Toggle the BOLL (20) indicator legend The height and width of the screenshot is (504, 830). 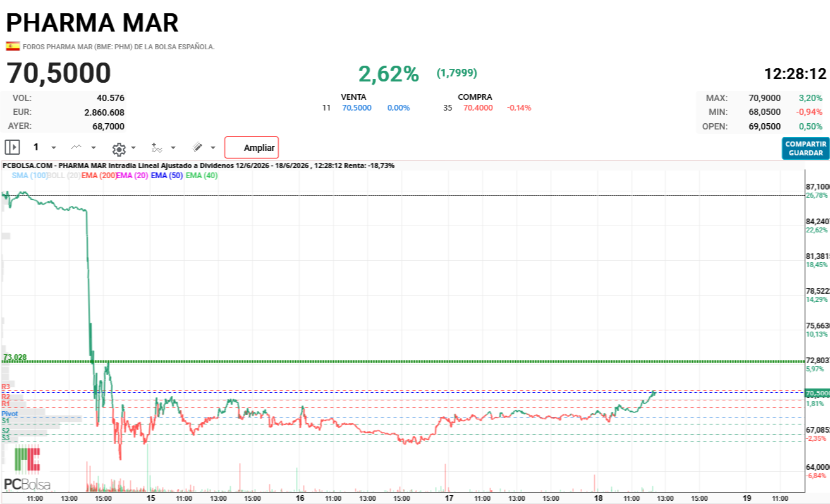pyautogui.click(x=64, y=176)
